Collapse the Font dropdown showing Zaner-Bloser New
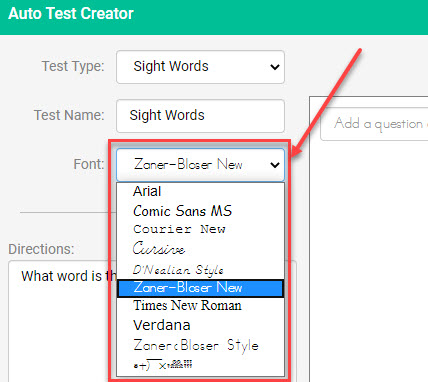The height and width of the screenshot is (382, 428). tap(200, 165)
